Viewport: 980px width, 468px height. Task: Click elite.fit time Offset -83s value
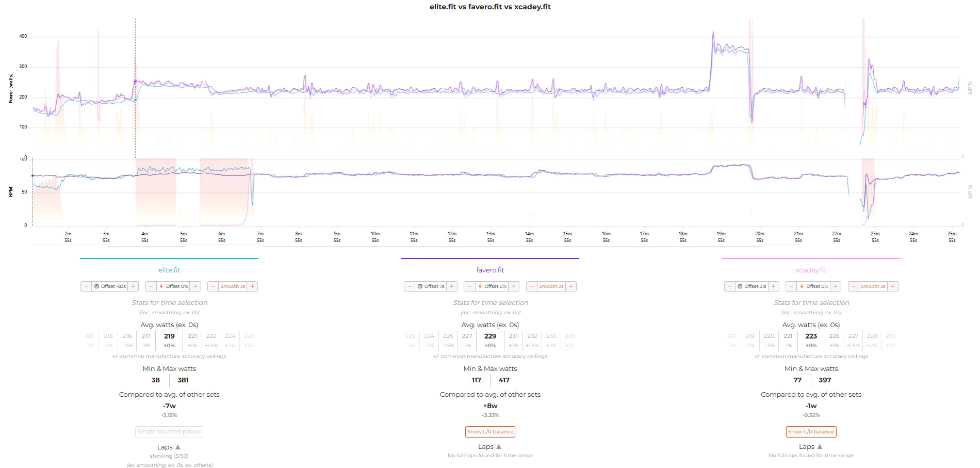point(110,286)
